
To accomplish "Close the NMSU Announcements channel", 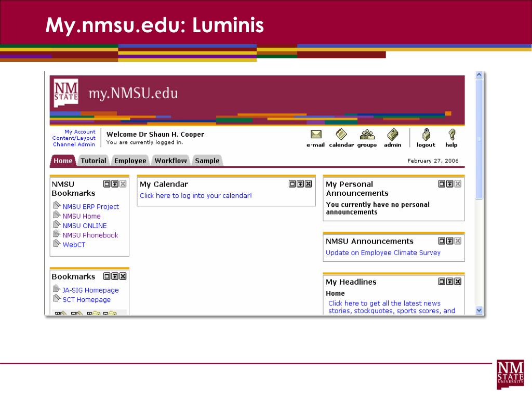I will pyautogui.click(x=458, y=241).
